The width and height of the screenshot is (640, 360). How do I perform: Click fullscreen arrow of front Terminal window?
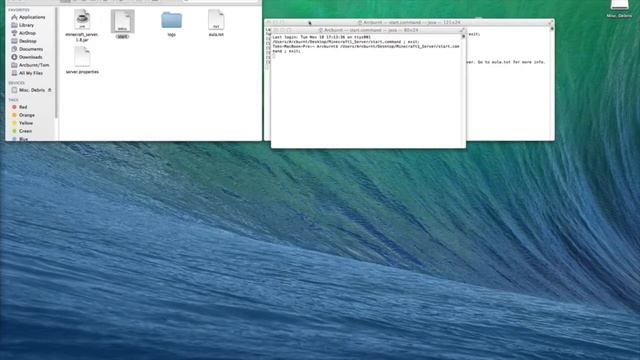462,30
